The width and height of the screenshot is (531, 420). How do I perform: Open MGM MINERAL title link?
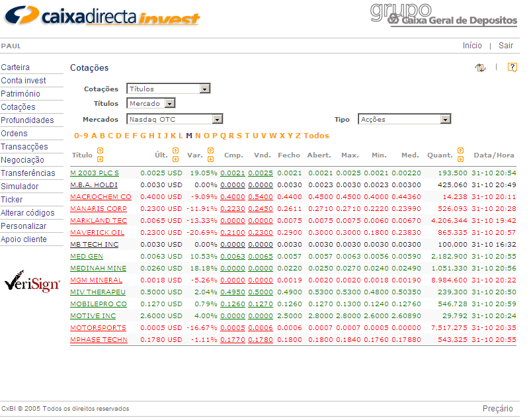click(96, 280)
